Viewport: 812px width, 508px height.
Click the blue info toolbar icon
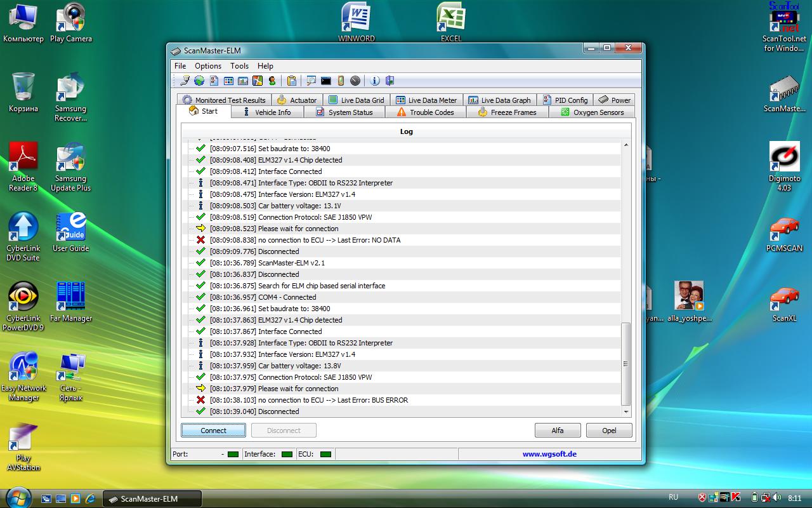click(x=375, y=81)
